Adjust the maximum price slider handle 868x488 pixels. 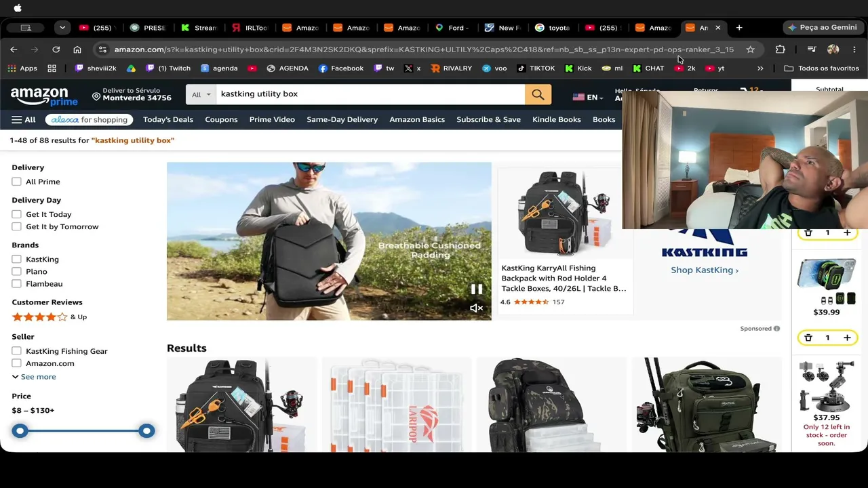click(x=146, y=430)
